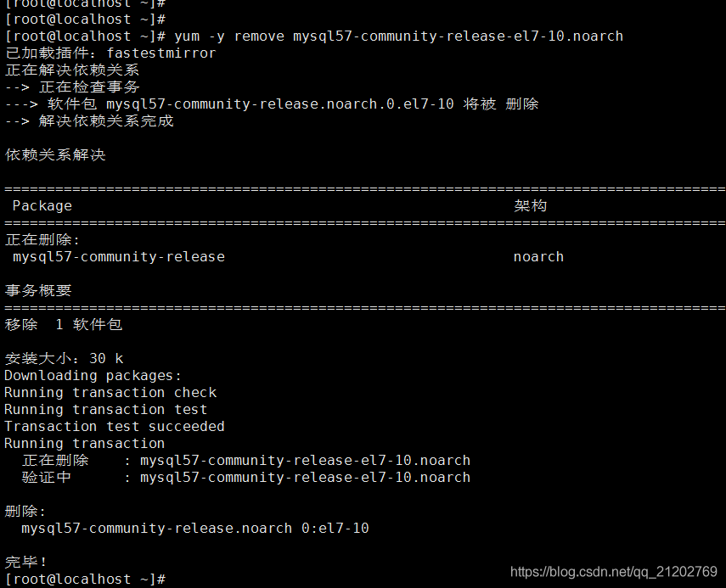Click the '架构' column header
This screenshot has height=588, width=726.
point(531,206)
